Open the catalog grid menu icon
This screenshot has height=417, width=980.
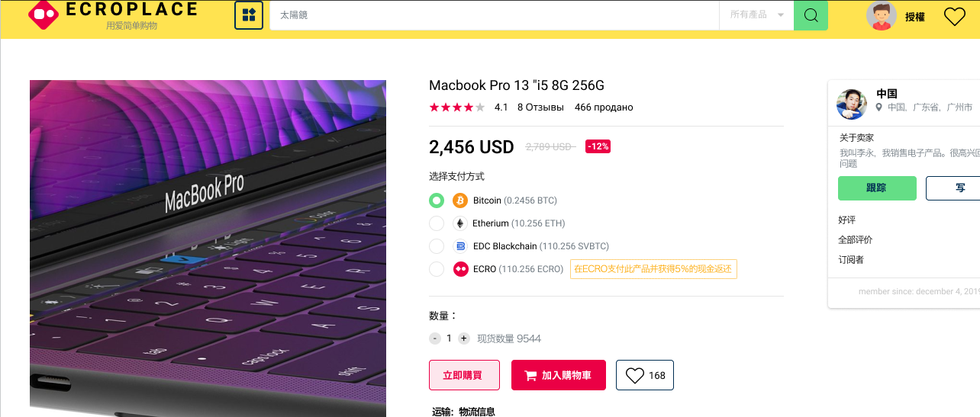click(x=249, y=15)
